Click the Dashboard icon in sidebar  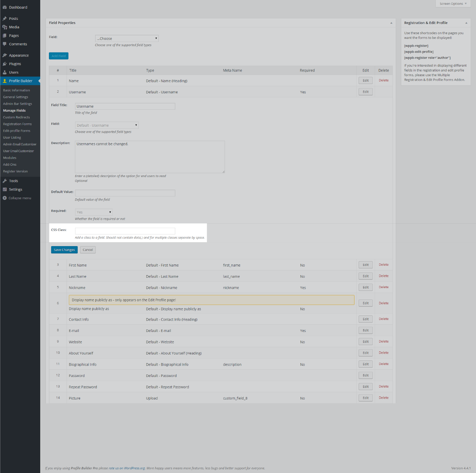5,7
